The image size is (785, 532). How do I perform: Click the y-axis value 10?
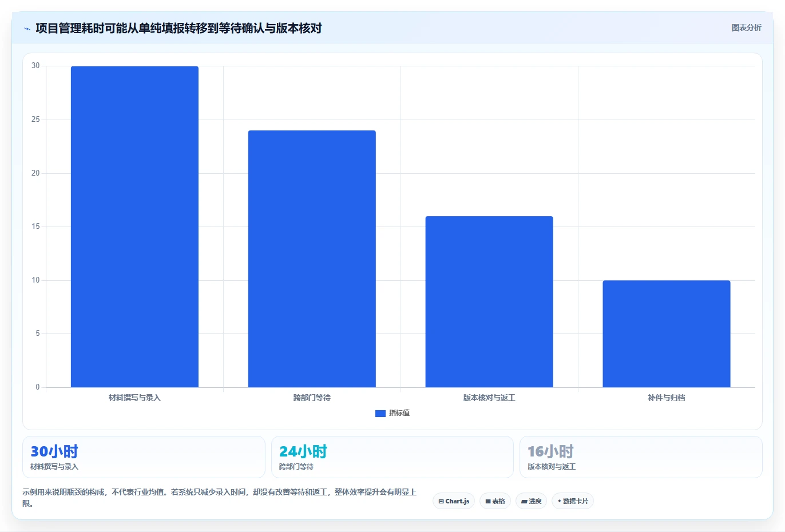point(36,280)
